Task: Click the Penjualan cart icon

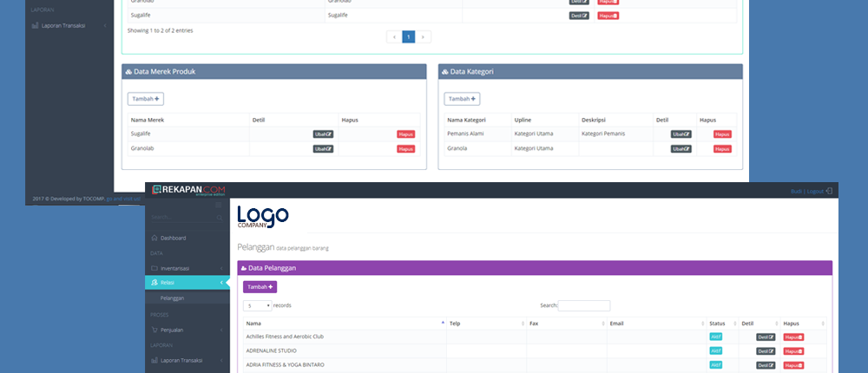Action: click(x=154, y=330)
